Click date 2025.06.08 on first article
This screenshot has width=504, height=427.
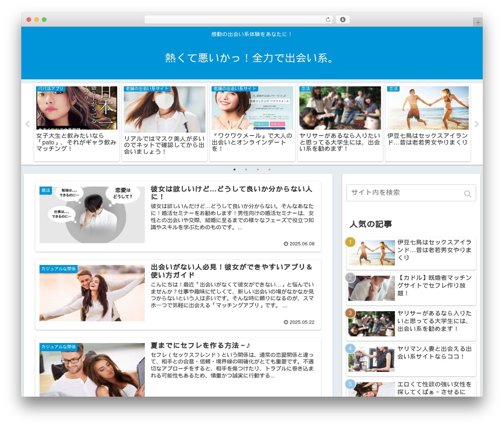tap(299, 244)
